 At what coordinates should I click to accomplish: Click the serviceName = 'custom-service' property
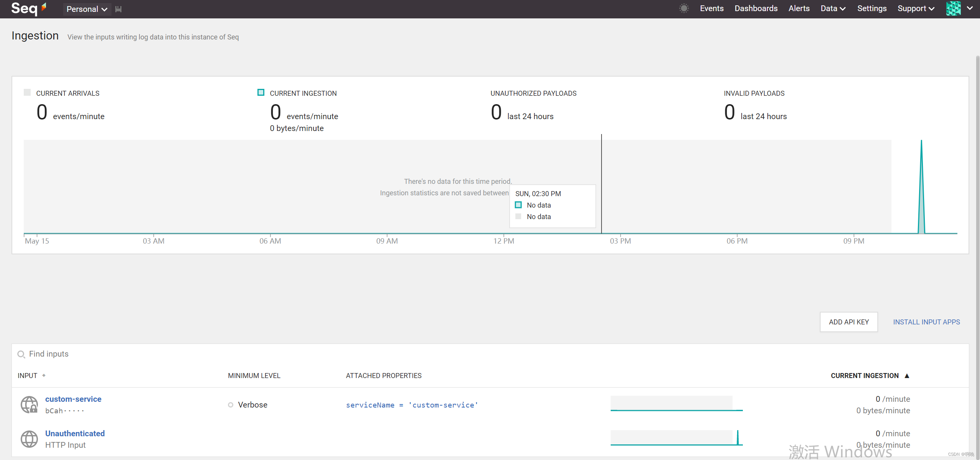click(412, 405)
